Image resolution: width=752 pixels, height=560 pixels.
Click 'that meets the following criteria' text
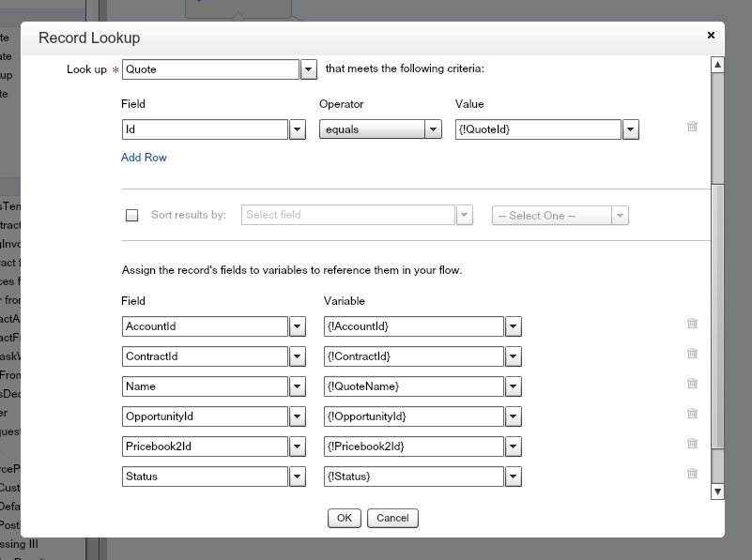pyautogui.click(x=405, y=68)
